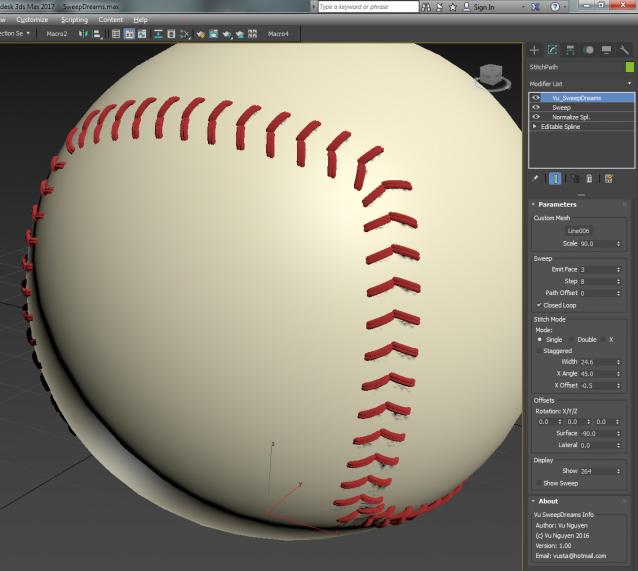Click the Macro4 toolbar button
Screen dimensions: 638x571
point(279,33)
